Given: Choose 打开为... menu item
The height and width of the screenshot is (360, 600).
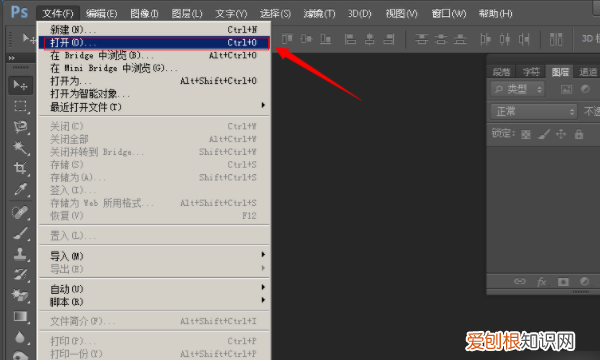Looking at the screenshot, I should [154, 81].
